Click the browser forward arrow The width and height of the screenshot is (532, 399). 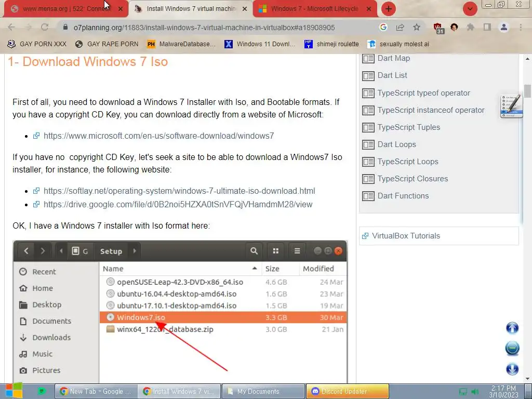tap(28, 27)
